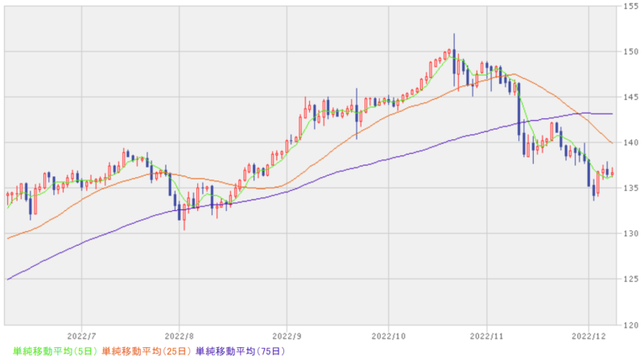
Task: Click the 135 price axis label
Action: tap(630, 188)
